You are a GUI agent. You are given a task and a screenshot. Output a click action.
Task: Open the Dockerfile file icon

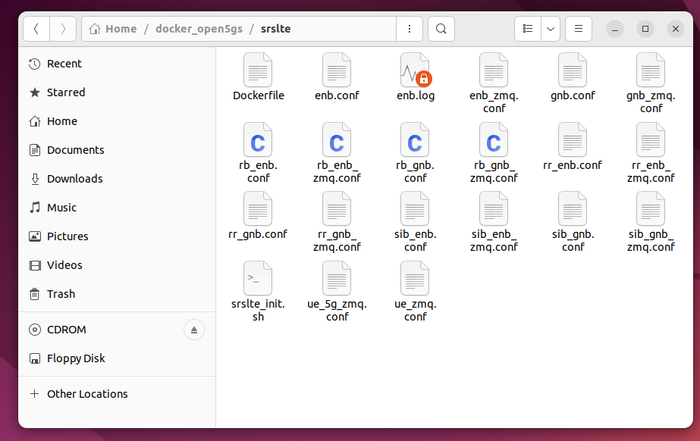tap(258, 70)
